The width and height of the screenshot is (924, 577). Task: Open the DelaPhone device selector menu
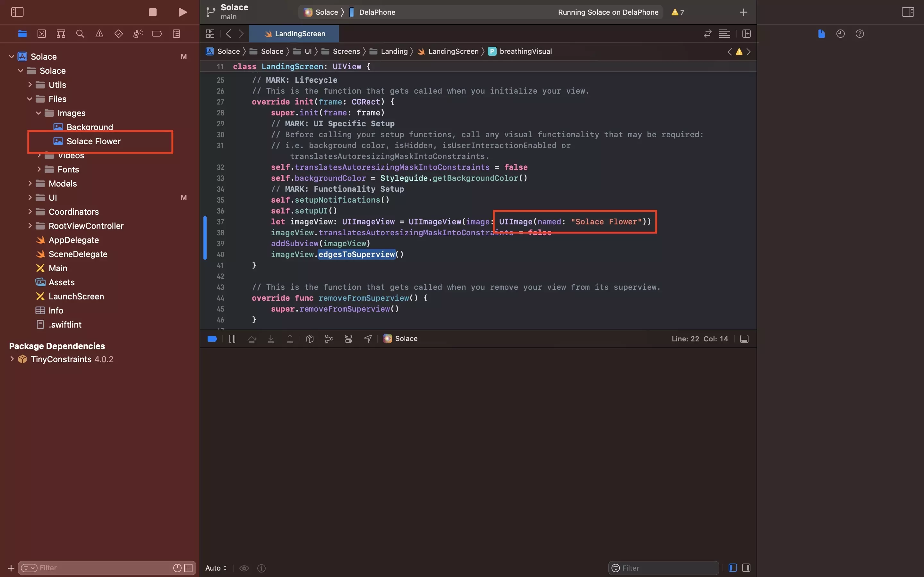coord(377,12)
